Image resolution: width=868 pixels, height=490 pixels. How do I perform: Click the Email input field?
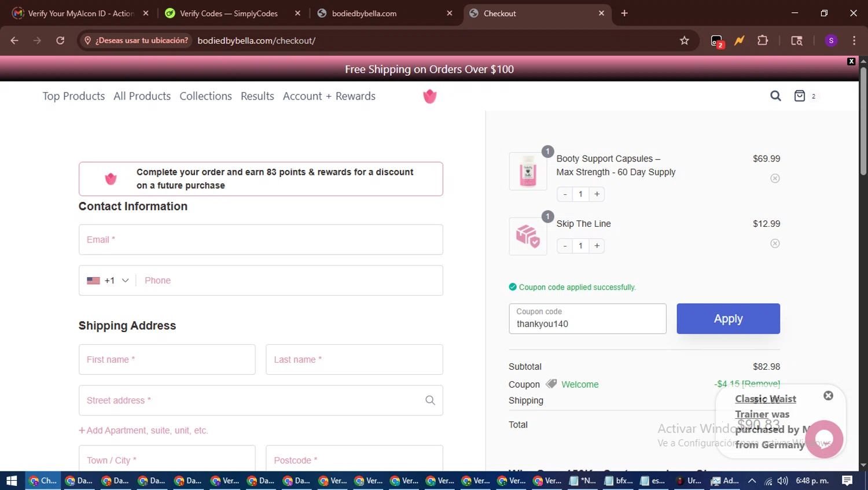point(261,240)
